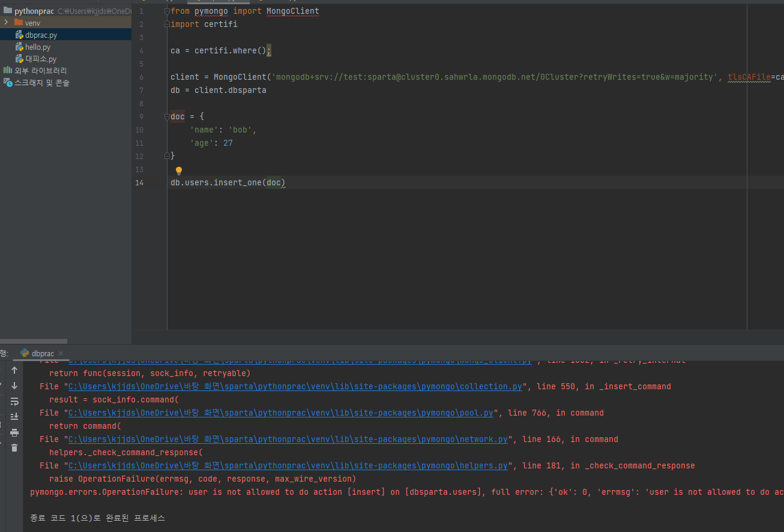The image size is (784, 532).
Task: Select 외부 라이브러리 node
Action: click(x=41, y=71)
